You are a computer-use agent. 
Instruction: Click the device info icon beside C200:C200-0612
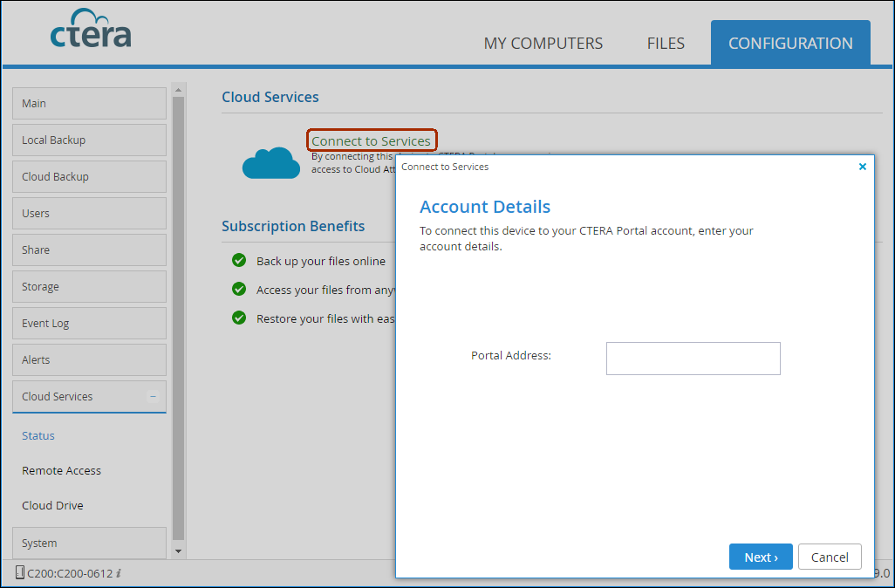tap(118, 573)
